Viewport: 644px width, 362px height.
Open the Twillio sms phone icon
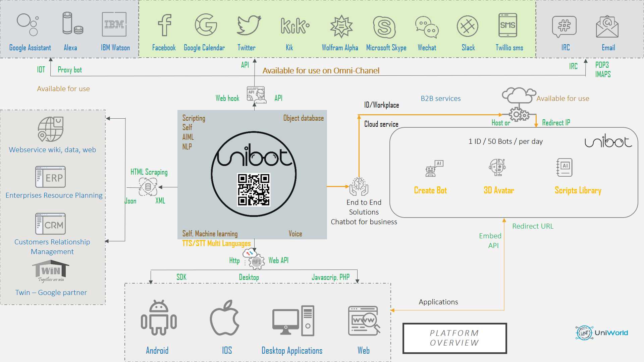(508, 25)
